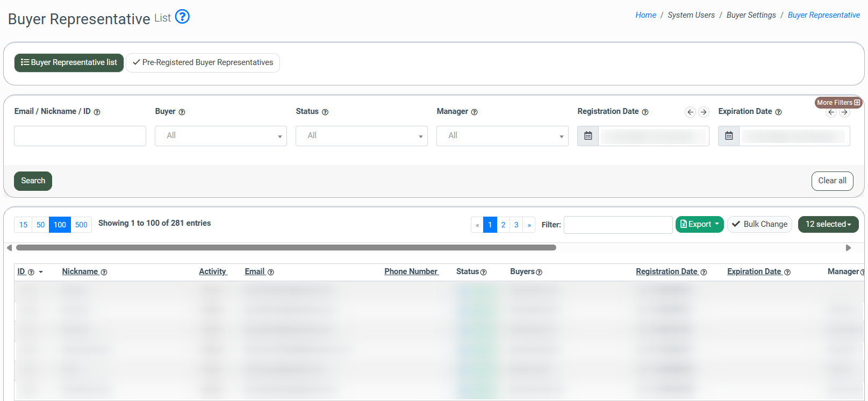Show 15 entries per page

point(23,225)
